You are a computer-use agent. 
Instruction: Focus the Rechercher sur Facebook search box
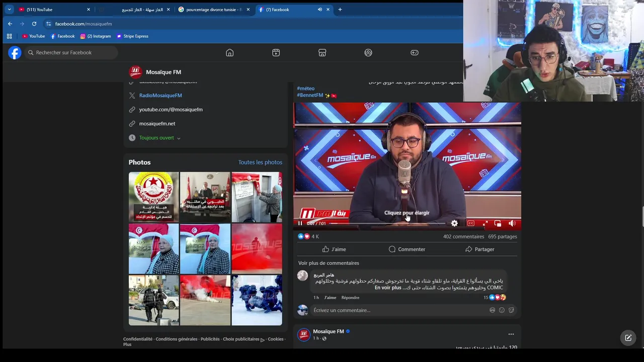click(70, 53)
